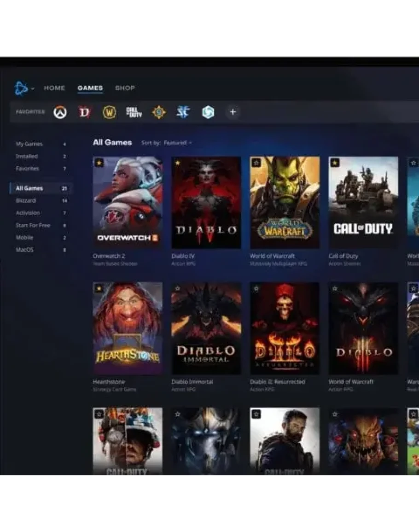Show Activision games from sidebar
Image resolution: width=419 pixels, height=532 pixels.
28,213
